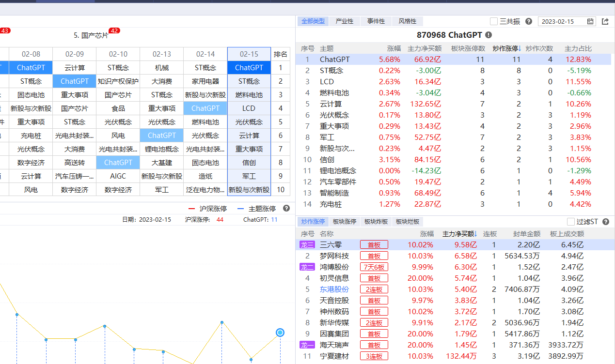615x364 pixels.
Task: Sort stocks by 连板 header
Action: pos(490,234)
